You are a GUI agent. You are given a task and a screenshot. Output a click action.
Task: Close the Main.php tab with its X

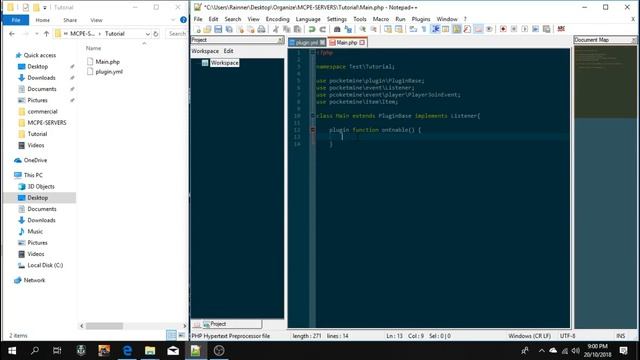pyautogui.click(x=362, y=42)
